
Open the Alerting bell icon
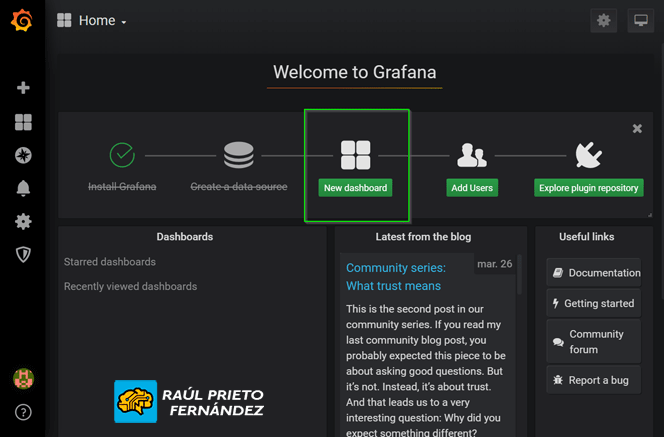click(23, 188)
